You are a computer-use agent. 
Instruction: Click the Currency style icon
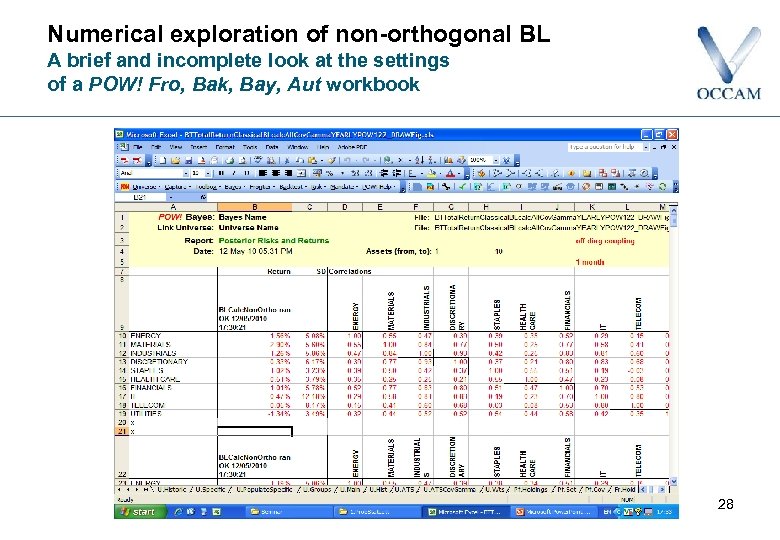[x=317, y=173]
